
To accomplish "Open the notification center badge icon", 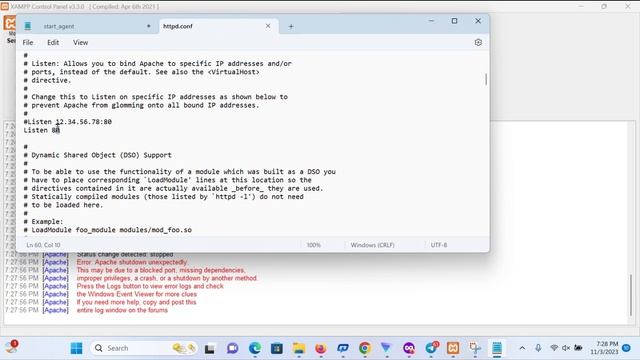I will [x=627, y=348].
